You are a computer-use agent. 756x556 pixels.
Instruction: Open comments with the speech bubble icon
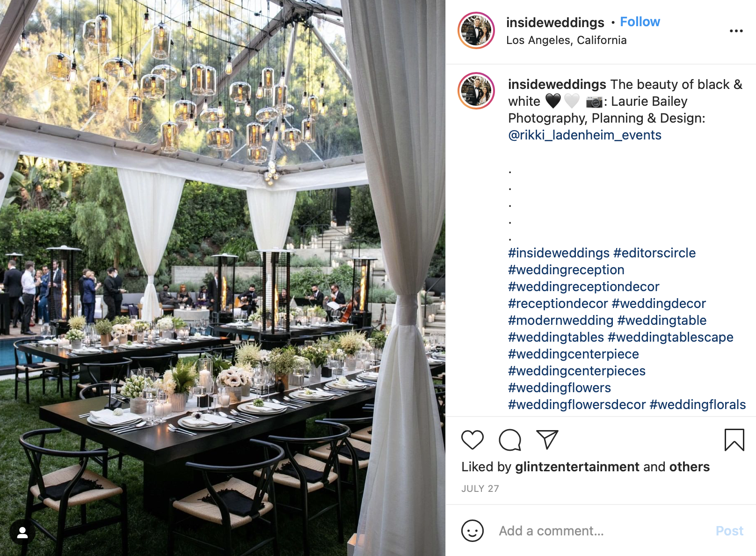click(x=509, y=440)
